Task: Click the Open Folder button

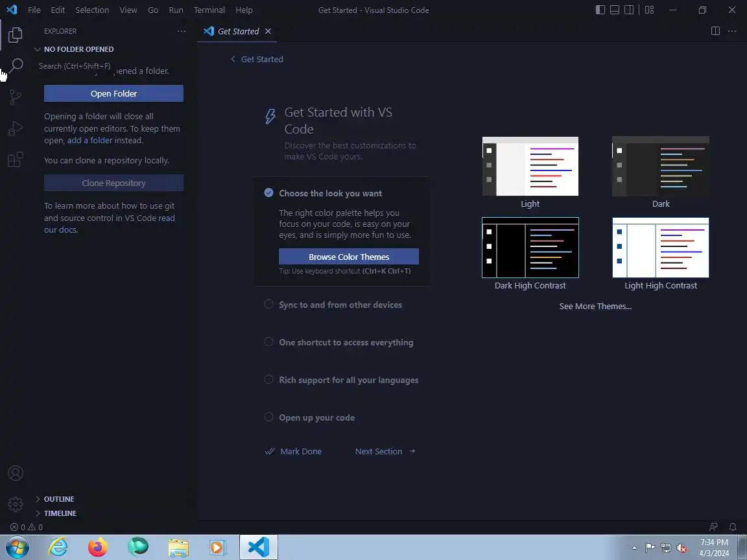Action: 113,93
